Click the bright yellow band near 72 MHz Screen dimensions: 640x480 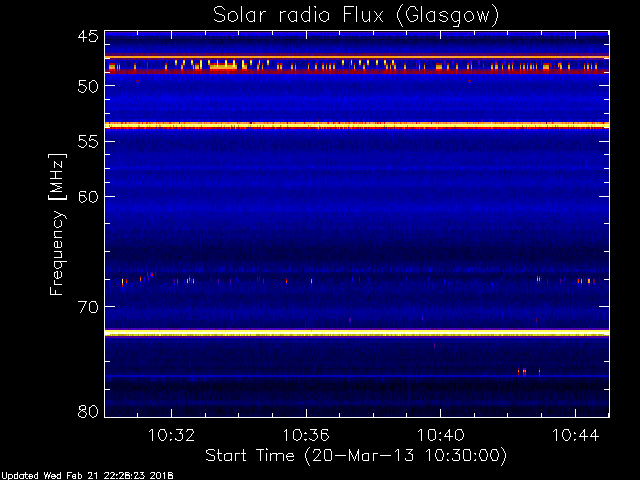357,333
